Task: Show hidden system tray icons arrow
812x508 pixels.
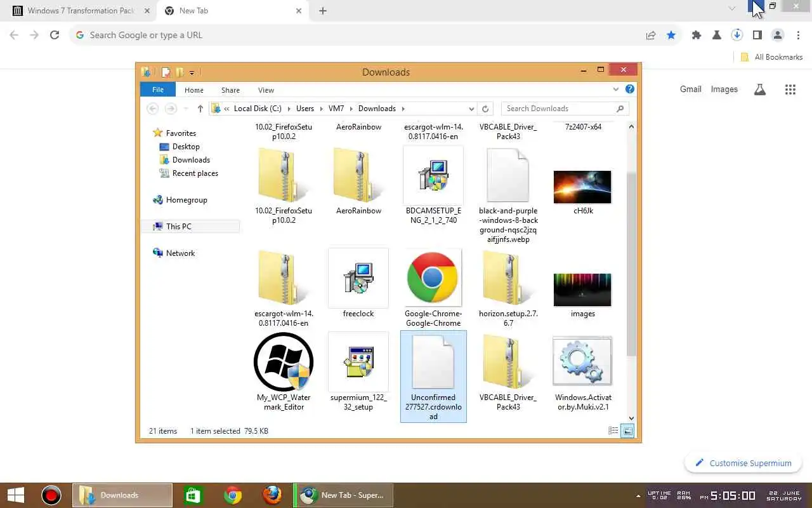Action: pyautogui.click(x=638, y=496)
